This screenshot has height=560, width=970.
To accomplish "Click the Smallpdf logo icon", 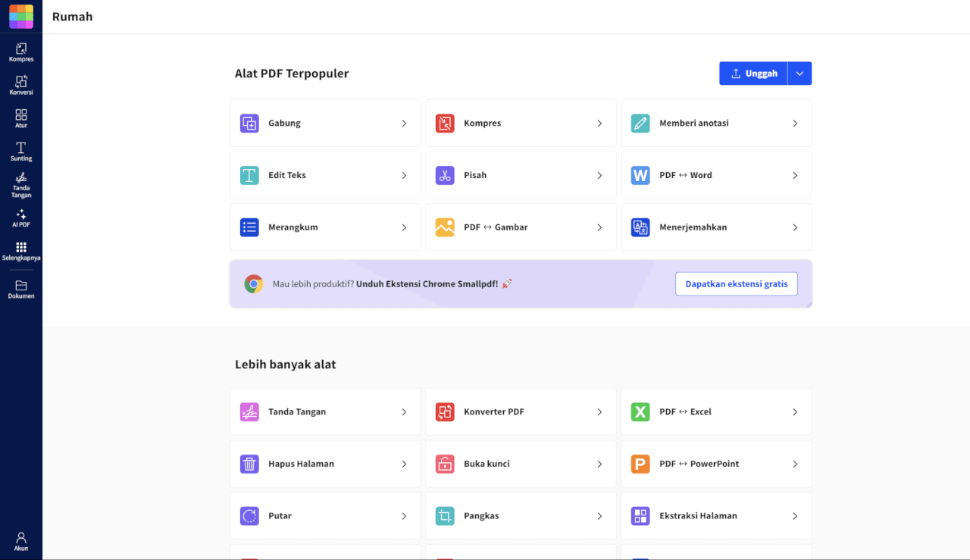I will (x=21, y=17).
